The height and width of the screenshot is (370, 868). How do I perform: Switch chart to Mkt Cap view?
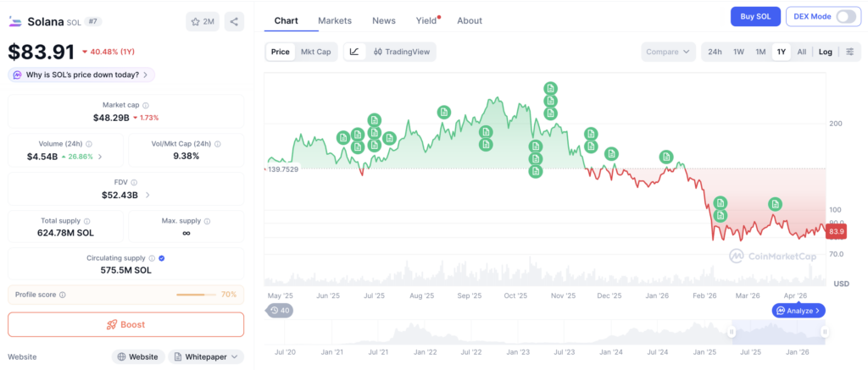click(316, 52)
